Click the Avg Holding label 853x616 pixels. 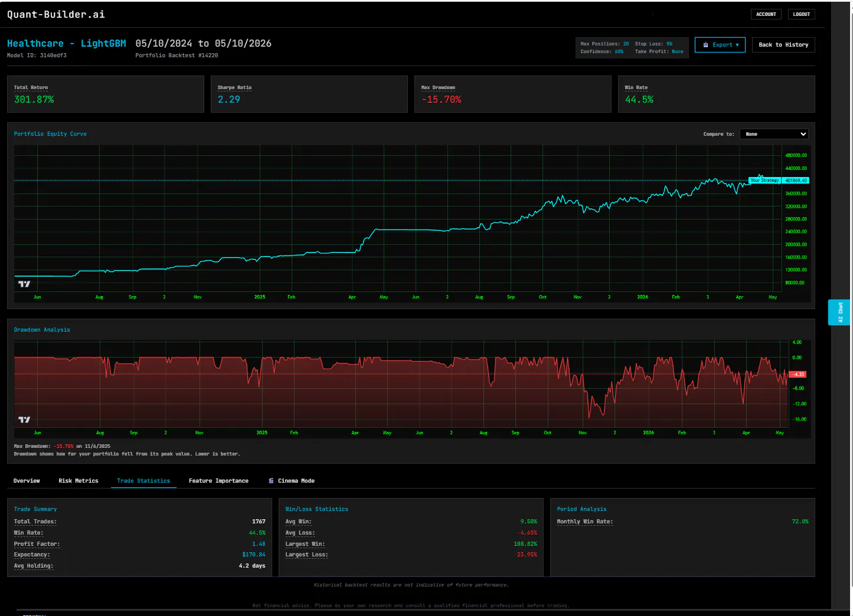pyautogui.click(x=34, y=566)
